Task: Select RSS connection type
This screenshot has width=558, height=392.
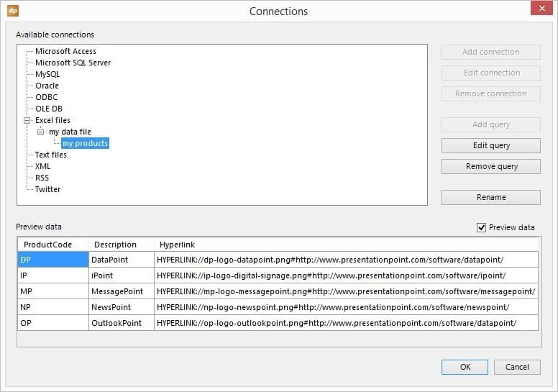Action: point(42,178)
